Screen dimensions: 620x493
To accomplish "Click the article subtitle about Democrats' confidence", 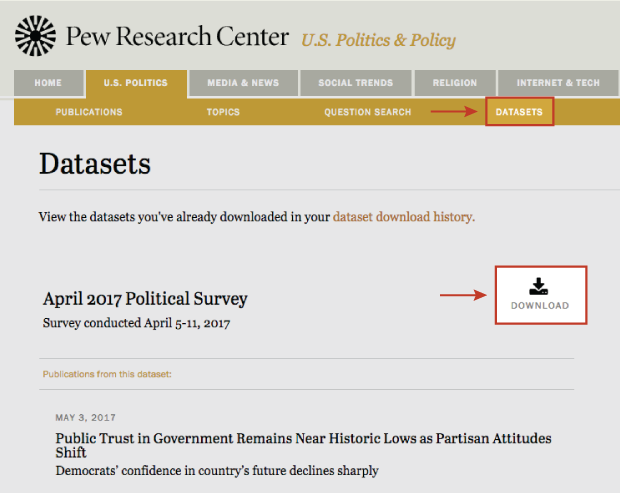I will click(217, 471).
